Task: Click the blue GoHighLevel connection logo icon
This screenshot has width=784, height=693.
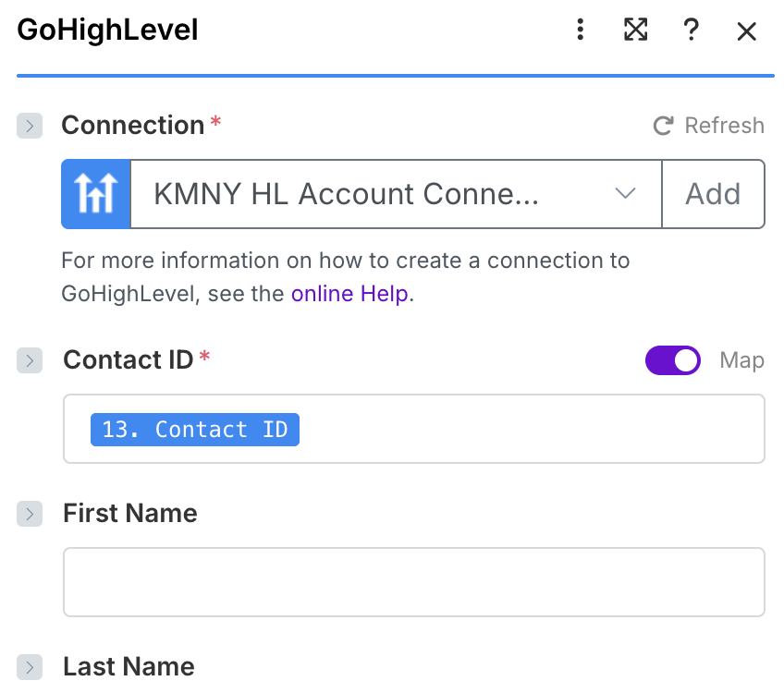Action: click(x=96, y=194)
